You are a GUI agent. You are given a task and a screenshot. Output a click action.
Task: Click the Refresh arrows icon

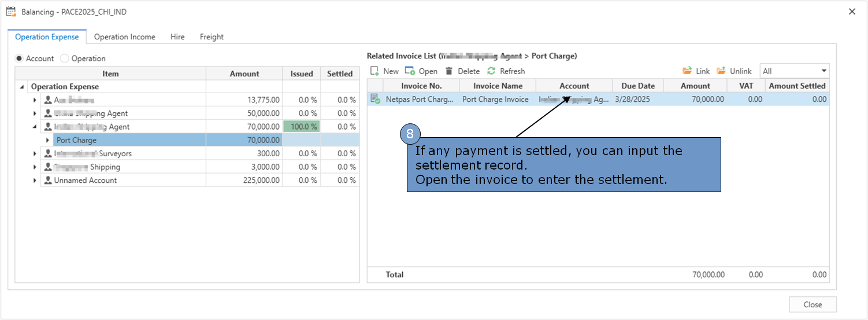[491, 71]
